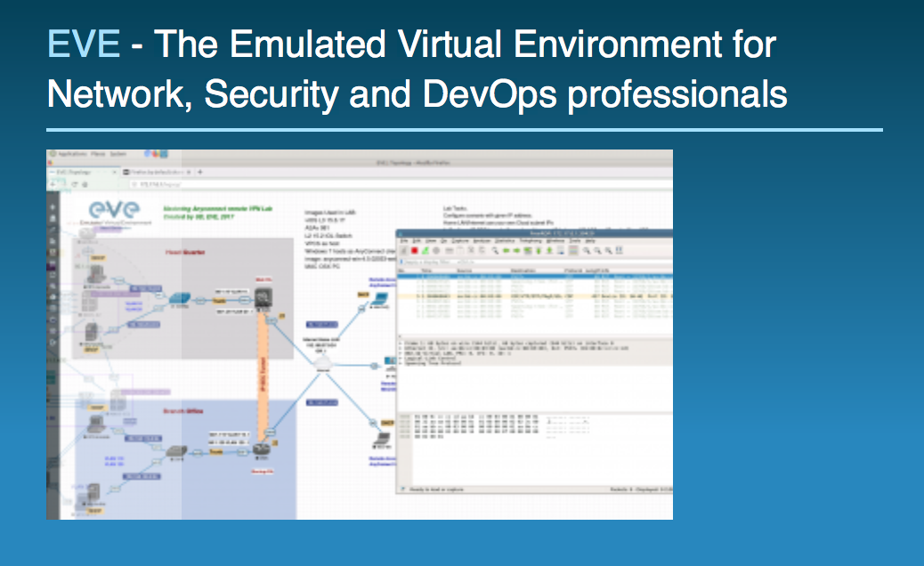Close the EVE Topology browser tab
The image size is (924, 566).
tap(114, 172)
